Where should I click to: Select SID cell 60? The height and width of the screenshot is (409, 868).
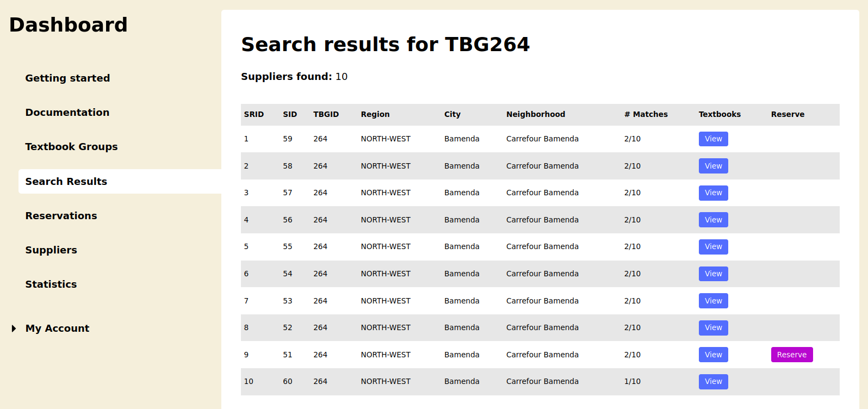click(287, 382)
